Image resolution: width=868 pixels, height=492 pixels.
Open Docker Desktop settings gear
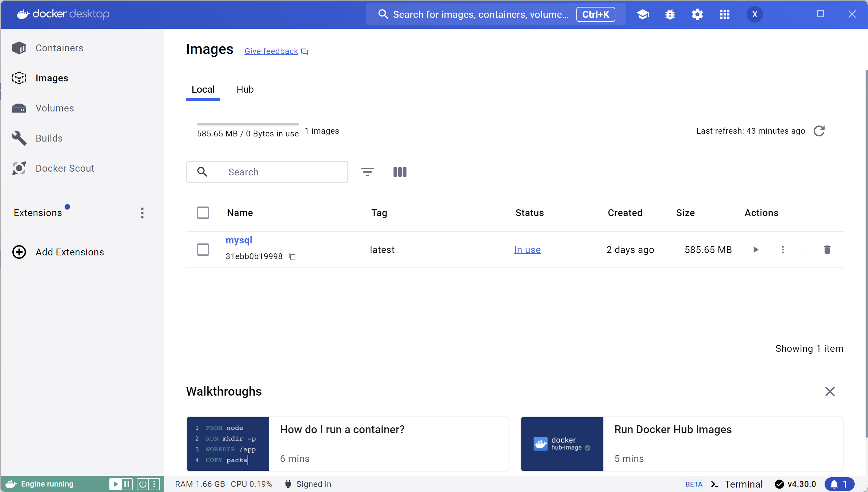697,14
